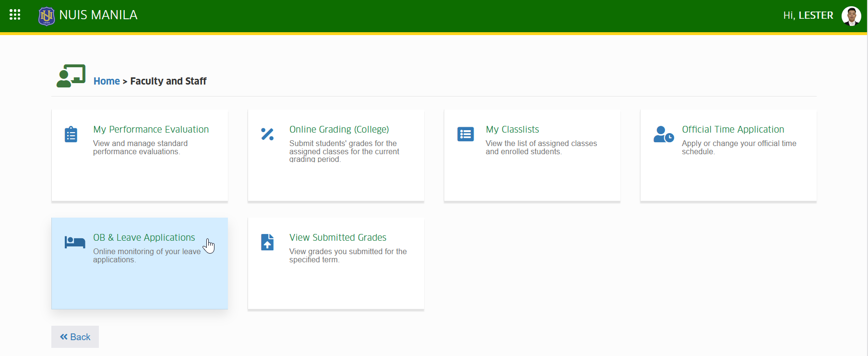The width and height of the screenshot is (868, 356).
Task: Click the Back button
Action: [x=75, y=337]
